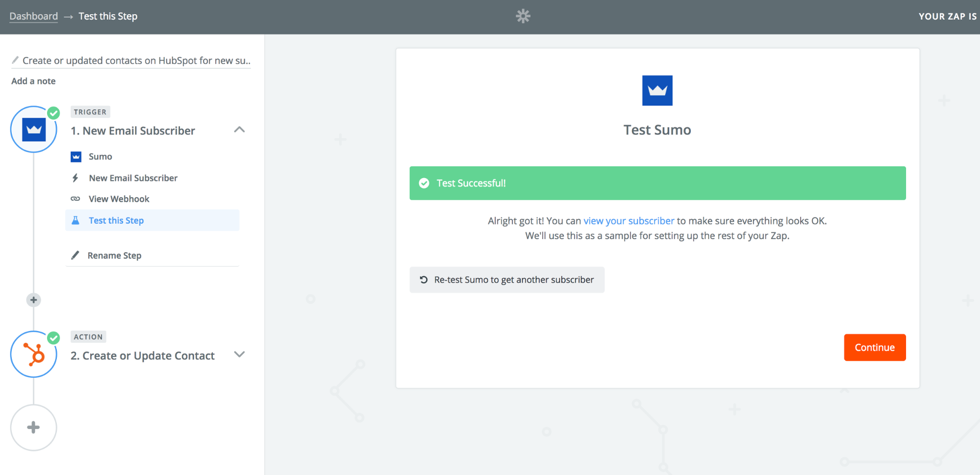Click the HubSpot action step circle icon
Viewport: 980px width, 475px height.
[x=34, y=354]
